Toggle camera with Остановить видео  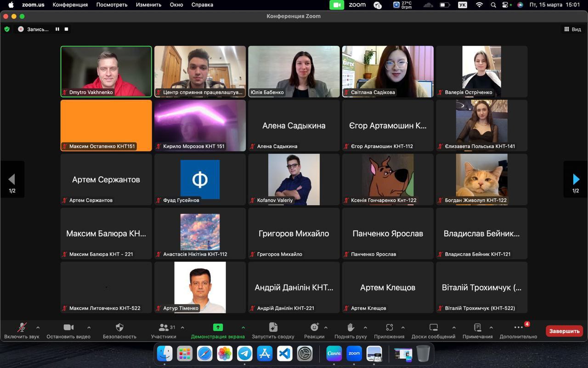(68, 328)
